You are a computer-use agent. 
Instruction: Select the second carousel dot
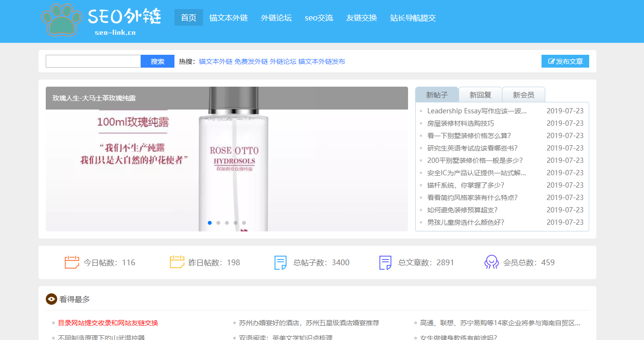click(x=218, y=223)
